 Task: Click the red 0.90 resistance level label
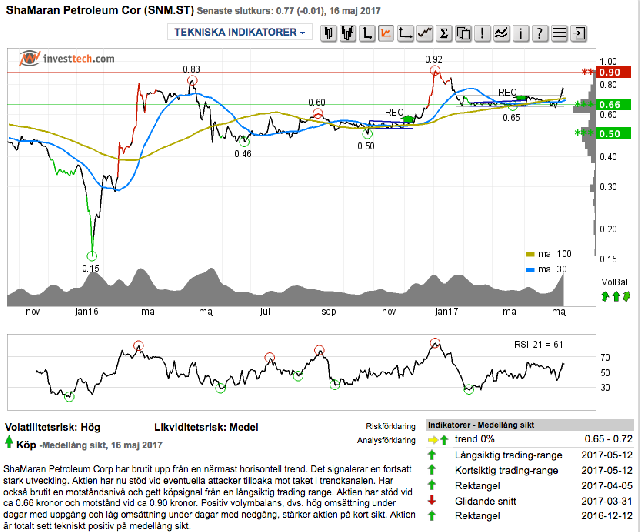[x=613, y=72]
